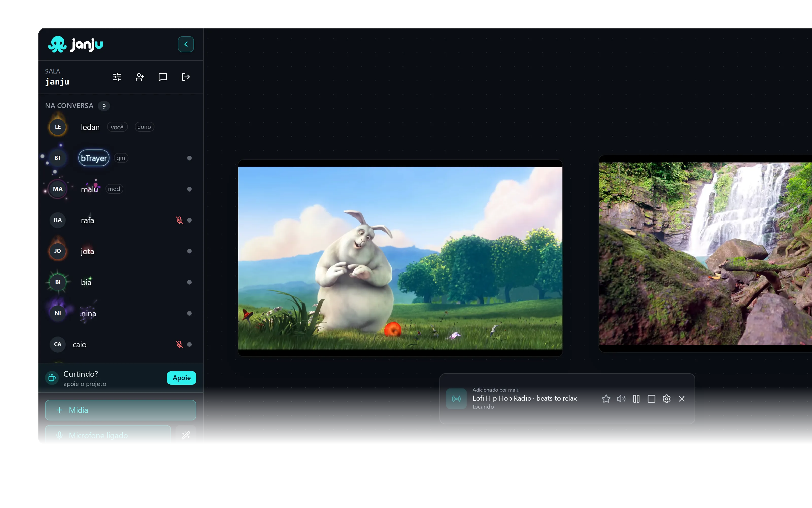Click rafa's muted microphone icon
Screen dimensions: 812x508
(x=179, y=220)
